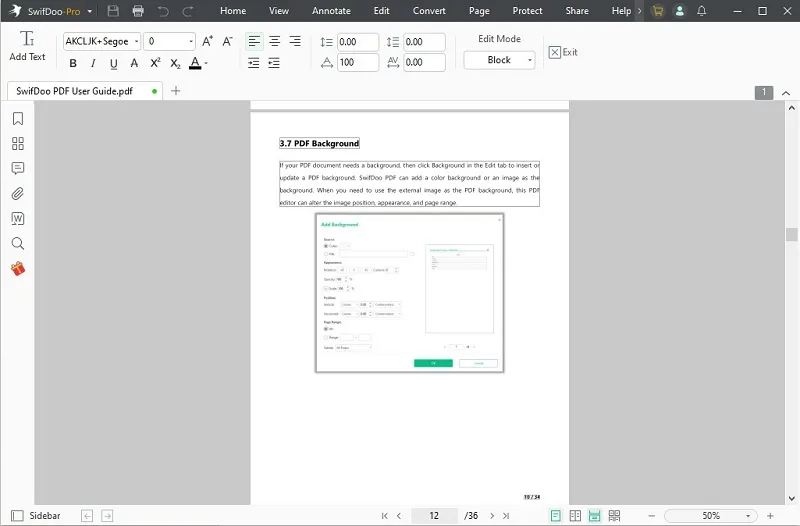This screenshot has width=800, height=526.
Task: Click the Add Text tool
Action: [x=27, y=46]
